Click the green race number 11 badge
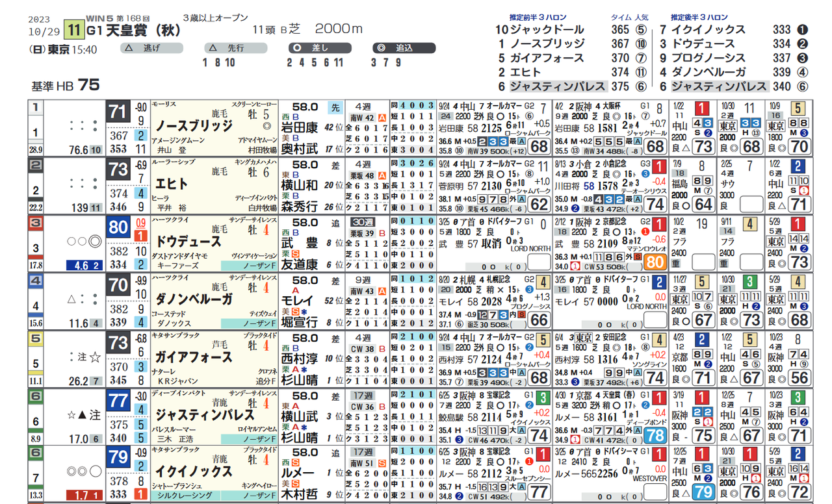832x504 pixels. point(75,30)
